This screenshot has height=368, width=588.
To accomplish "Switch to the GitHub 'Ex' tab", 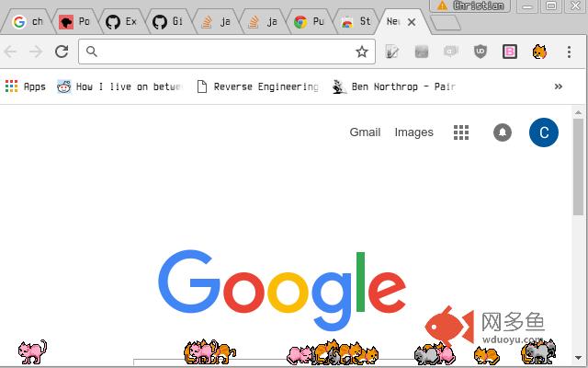I will pyautogui.click(x=121, y=22).
